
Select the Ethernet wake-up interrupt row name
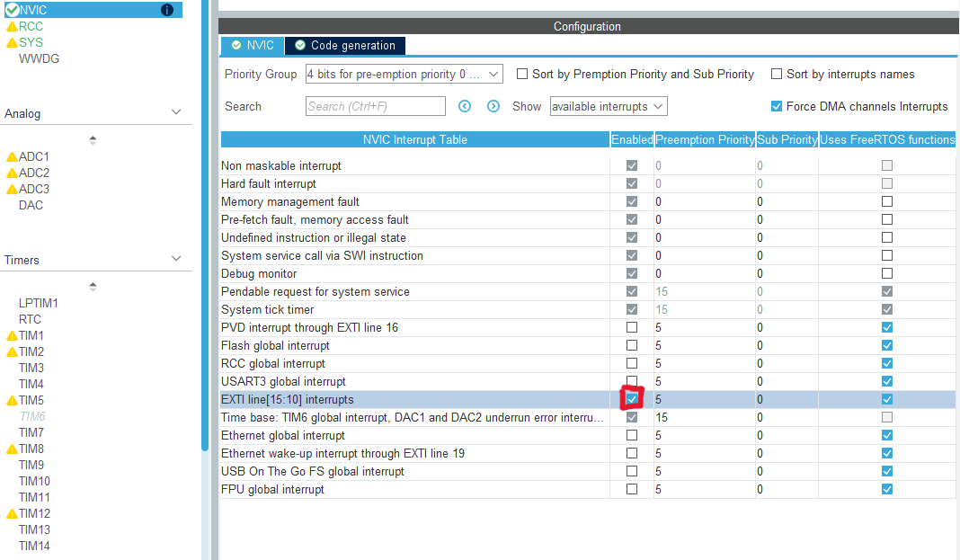point(342,454)
